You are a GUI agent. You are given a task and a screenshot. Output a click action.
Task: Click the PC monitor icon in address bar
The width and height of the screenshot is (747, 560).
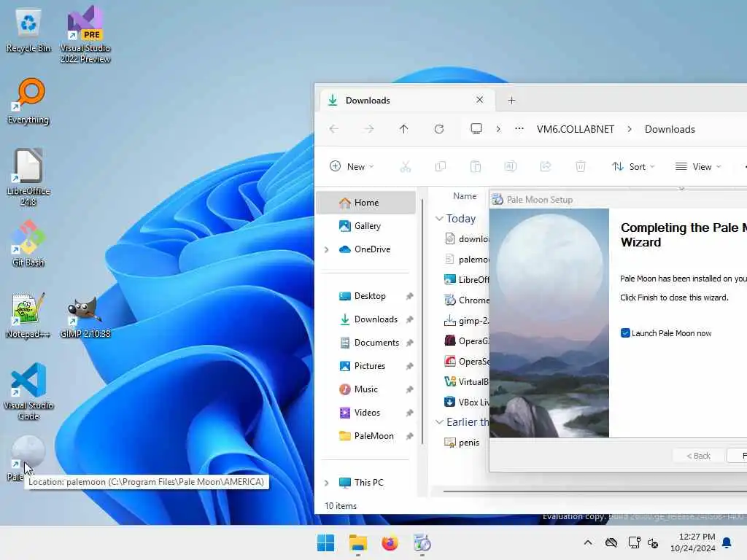(476, 129)
